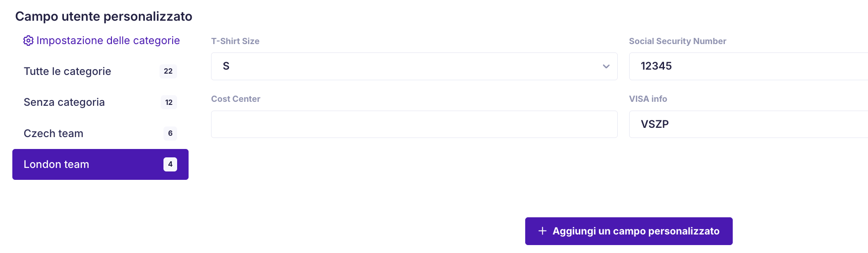Focus the VISA info field containing VSZP

[749, 124]
